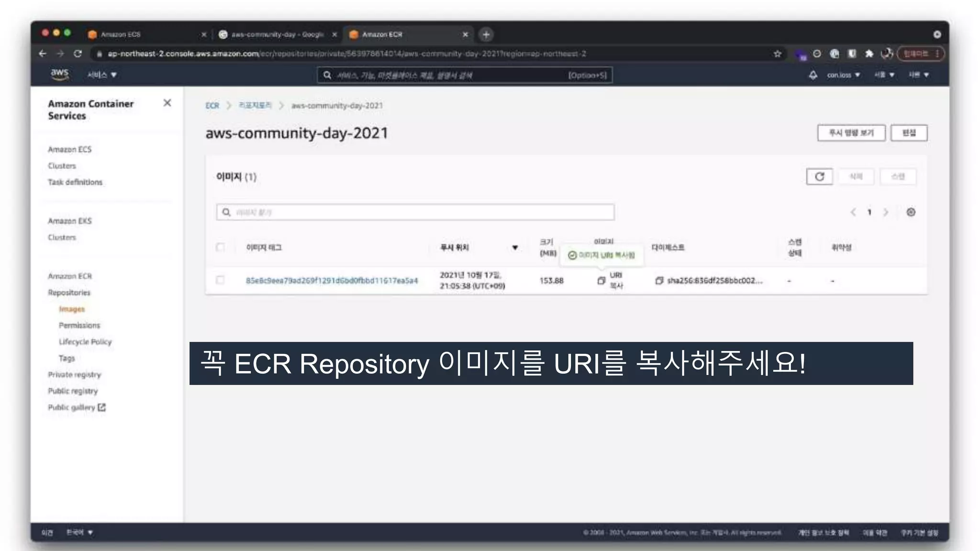The width and height of the screenshot is (980, 551).
Task: Focus the AWS console search field
Action: click(x=465, y=75)
